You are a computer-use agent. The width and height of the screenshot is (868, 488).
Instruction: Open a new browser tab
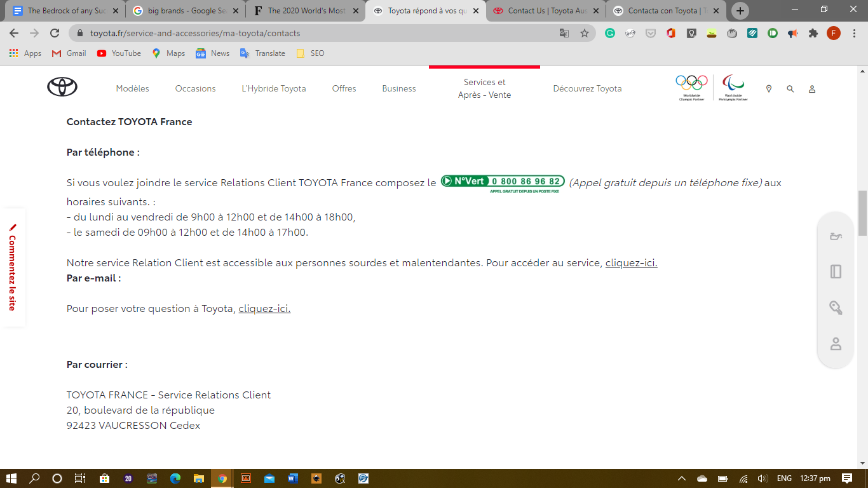740,11
